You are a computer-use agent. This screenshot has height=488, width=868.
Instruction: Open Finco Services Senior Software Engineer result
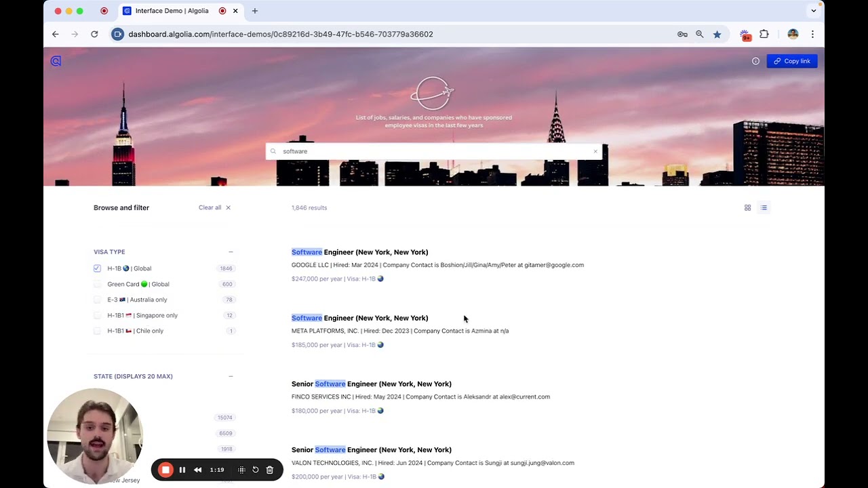click(372, 384)
